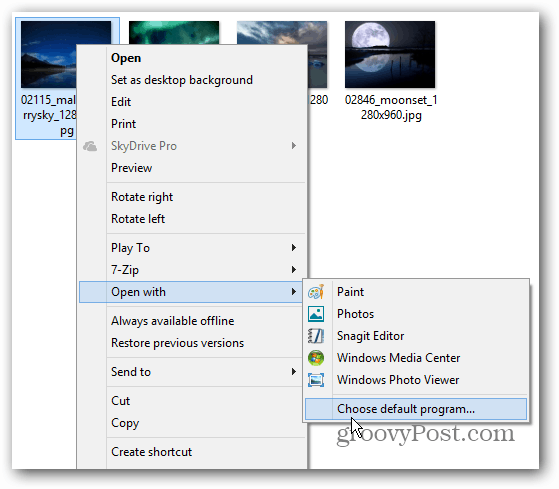The height and width of the screenshot is (489, 559).
Task: Click the Windows Photo Viewer icon
Action: coord(316,380)
